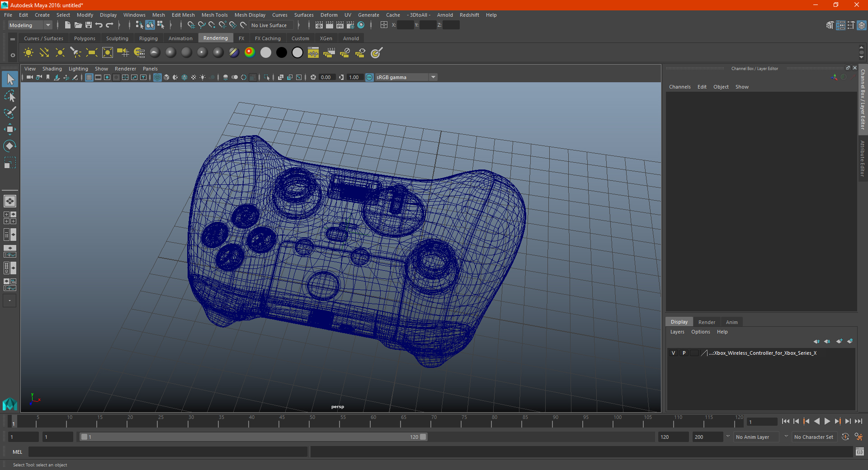Move selected layer down
The height and width of the screenshot is (470, 868).
click(827, 341)
